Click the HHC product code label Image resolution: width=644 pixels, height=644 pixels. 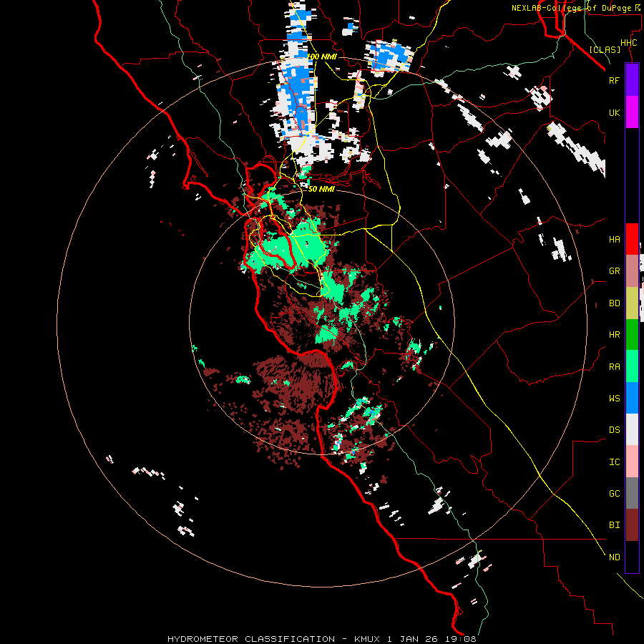629,43
